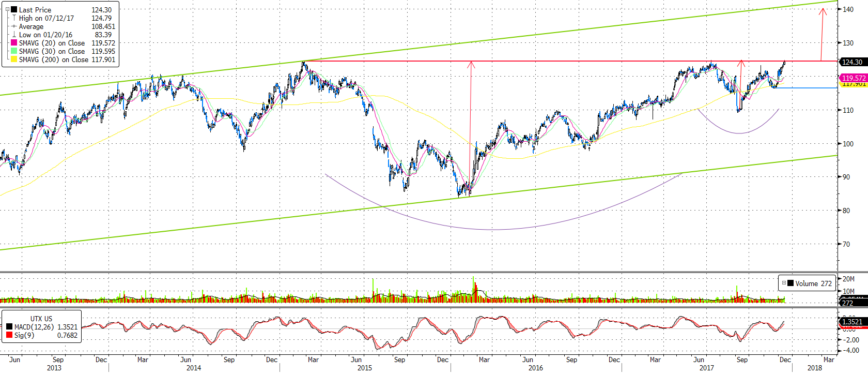Click 'SMAVG (200) on Close' label

click(x=54, y=59)
